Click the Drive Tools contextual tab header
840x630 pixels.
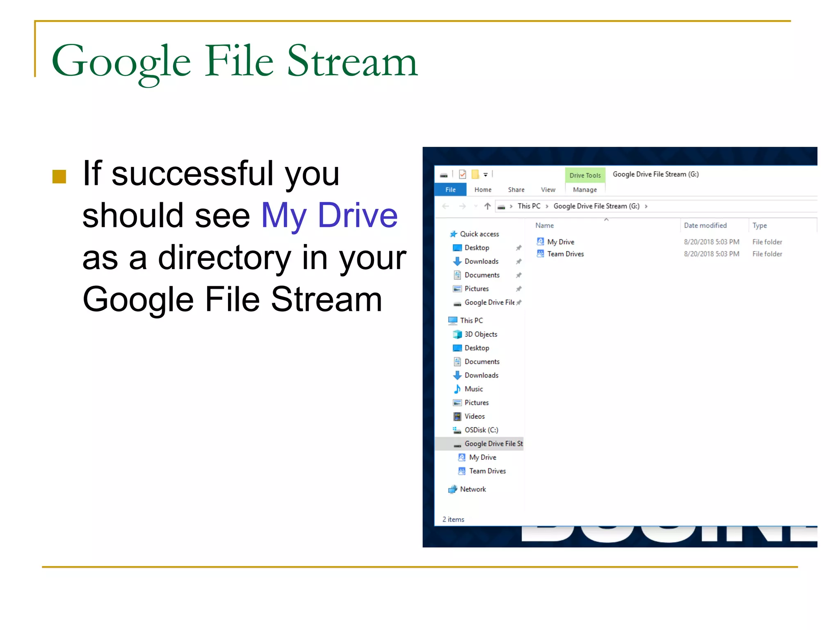point(585,175)
